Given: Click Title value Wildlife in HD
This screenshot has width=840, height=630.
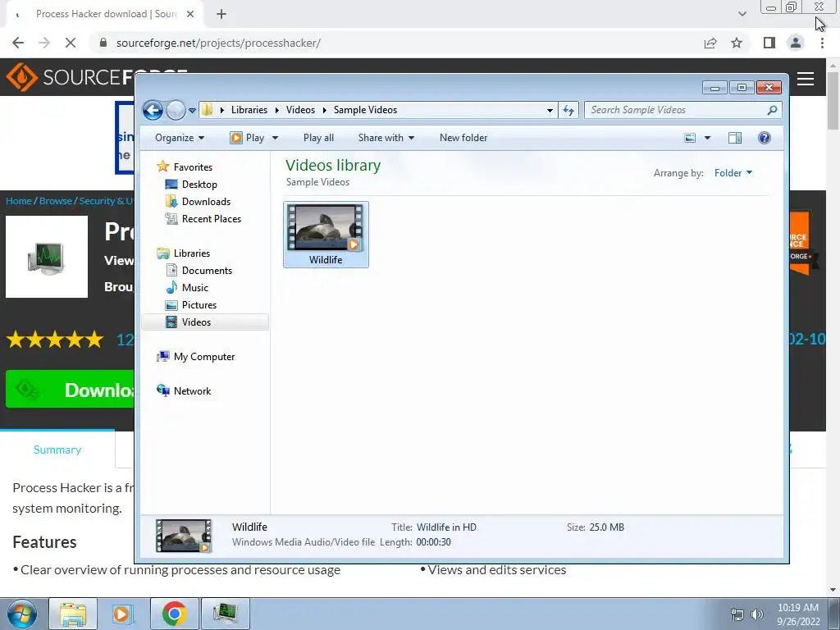Looking at the screenshot, I should tap(446, 527).
